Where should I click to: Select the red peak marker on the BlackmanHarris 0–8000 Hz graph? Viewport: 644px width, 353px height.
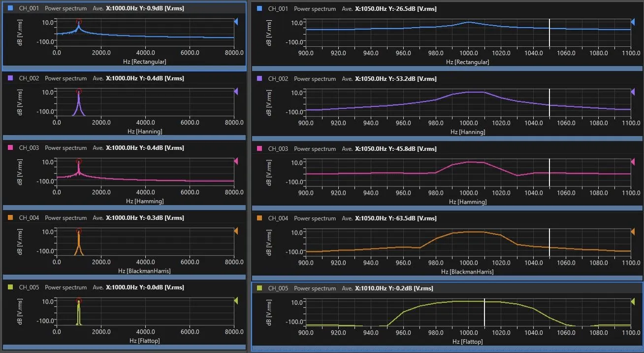pyautogui.click(x=79, y=231)
